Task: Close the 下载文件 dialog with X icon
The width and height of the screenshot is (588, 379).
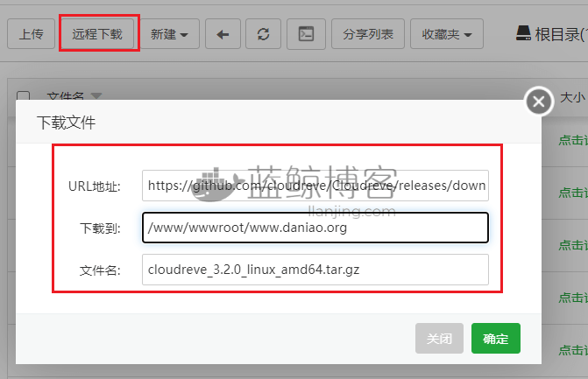Action: click(539, 102)
